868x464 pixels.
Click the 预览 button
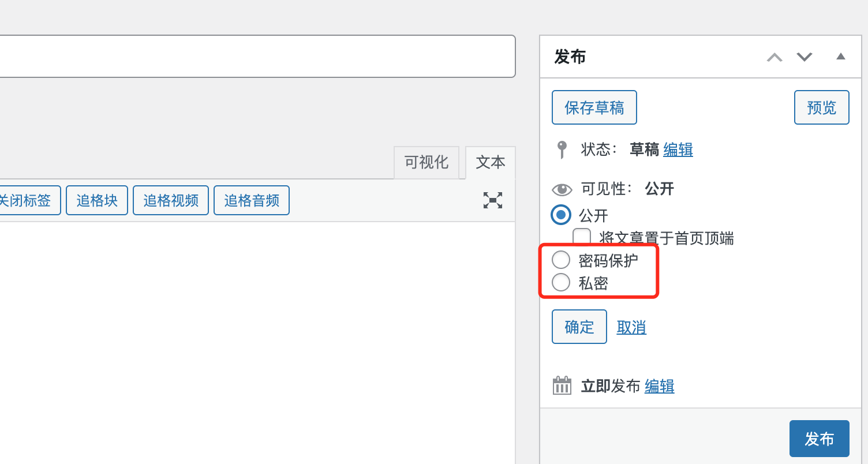tap(822, 107)
